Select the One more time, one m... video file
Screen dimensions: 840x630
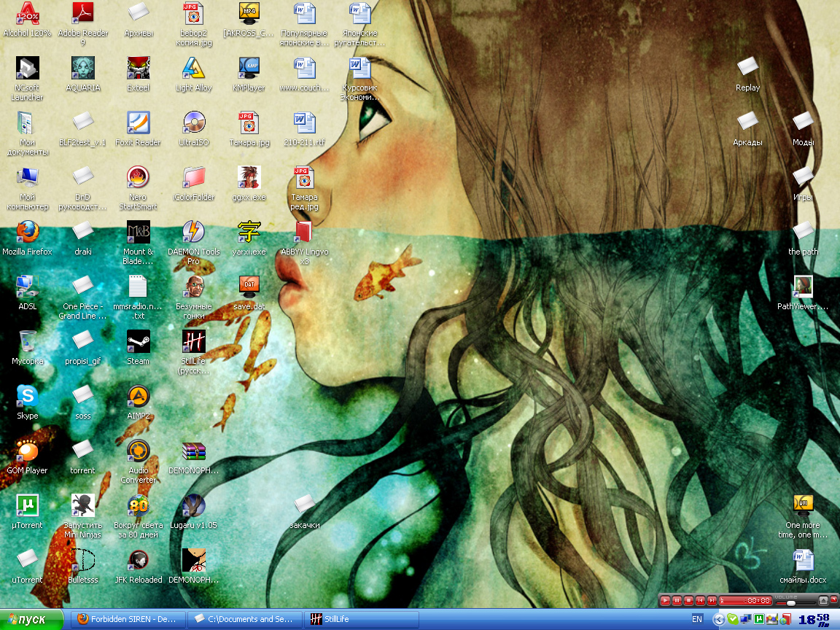(803, 516)
